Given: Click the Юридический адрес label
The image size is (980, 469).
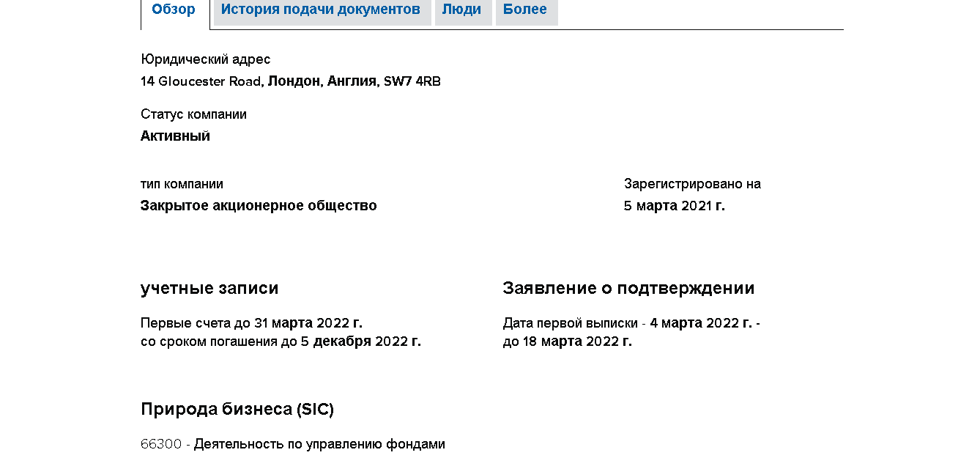Looking at the screenshot, I should pos(205,59).
